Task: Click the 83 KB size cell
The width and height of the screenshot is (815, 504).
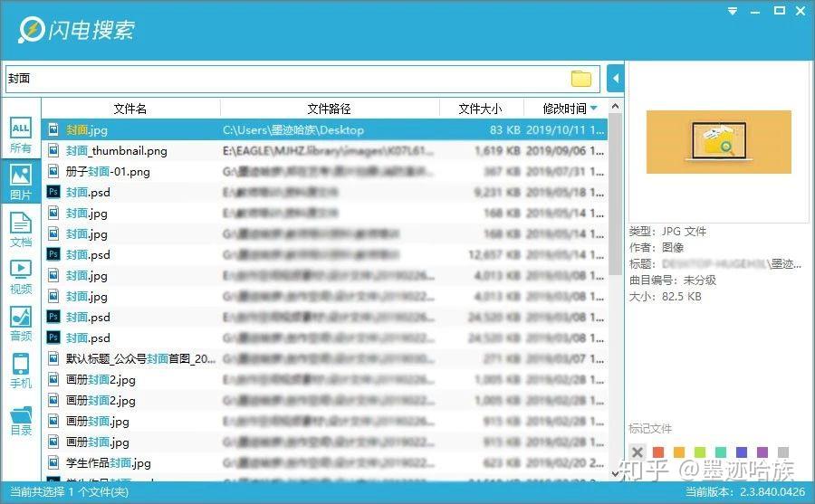Action: [x=504, y=130]
